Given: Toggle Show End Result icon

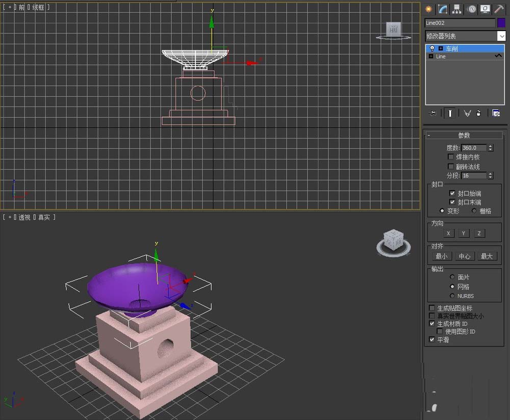Looking at the screenshot, I should pos(450,113).
